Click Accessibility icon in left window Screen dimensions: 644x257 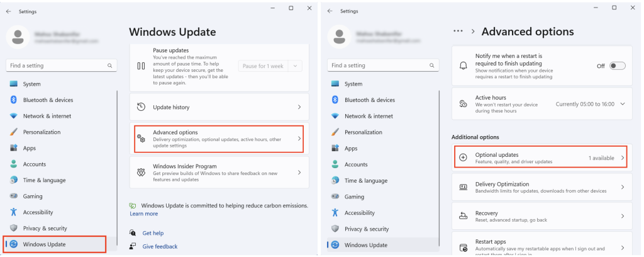14,212
